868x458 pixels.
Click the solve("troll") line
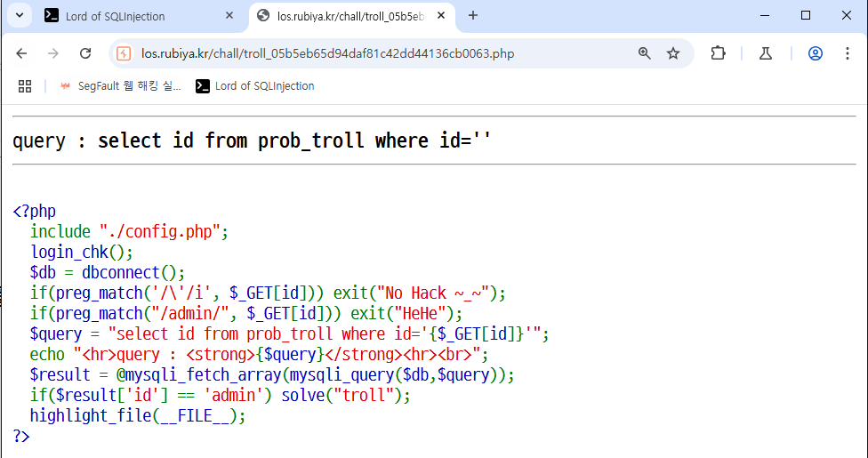coord(221,396)
